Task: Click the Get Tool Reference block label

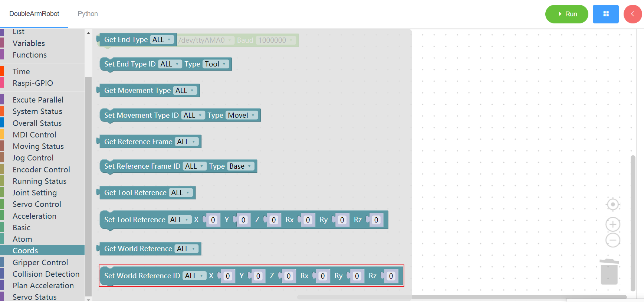Action: click(135, 192)
